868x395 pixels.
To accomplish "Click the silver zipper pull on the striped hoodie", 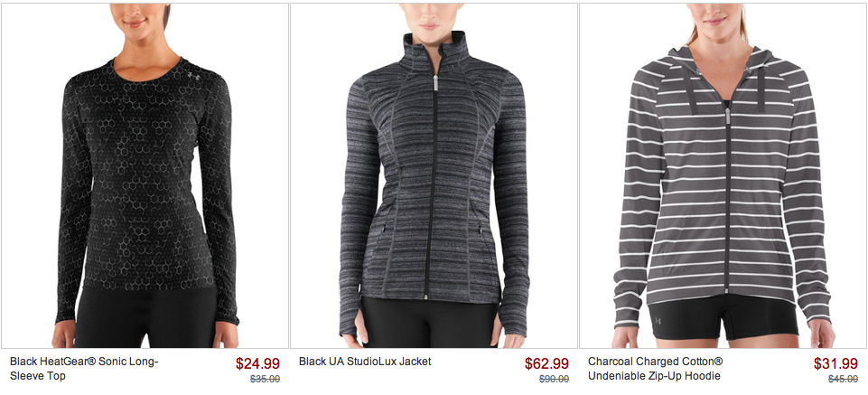I will (x=727, y=118).
